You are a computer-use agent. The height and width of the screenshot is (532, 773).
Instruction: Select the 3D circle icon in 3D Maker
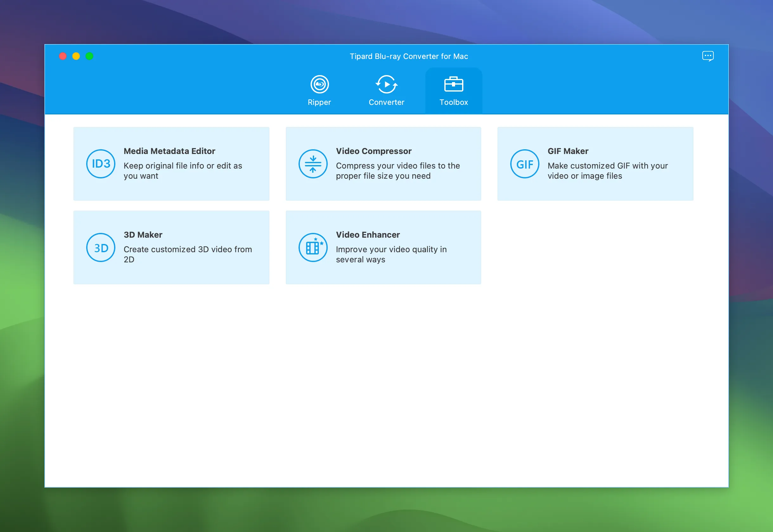100,247
